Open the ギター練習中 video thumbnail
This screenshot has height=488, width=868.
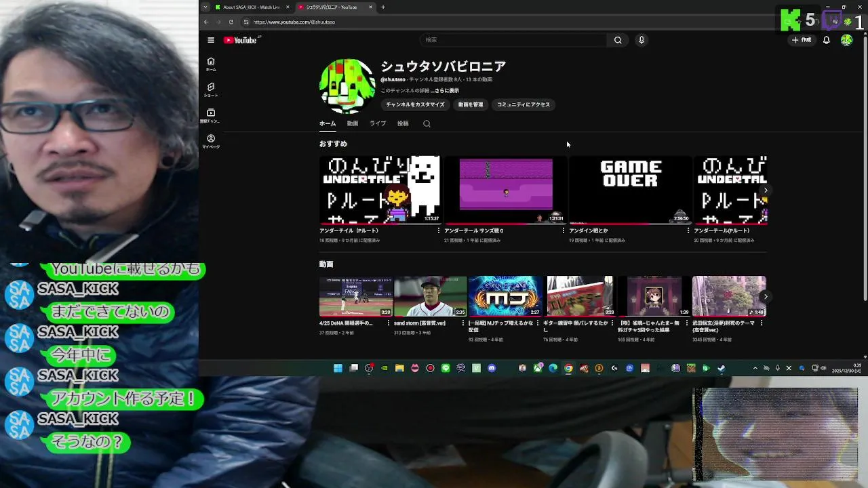click(x=580, y=296)
